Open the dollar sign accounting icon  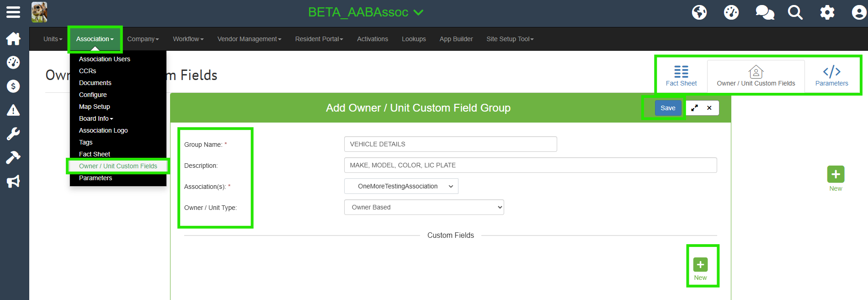click(13, 86)
